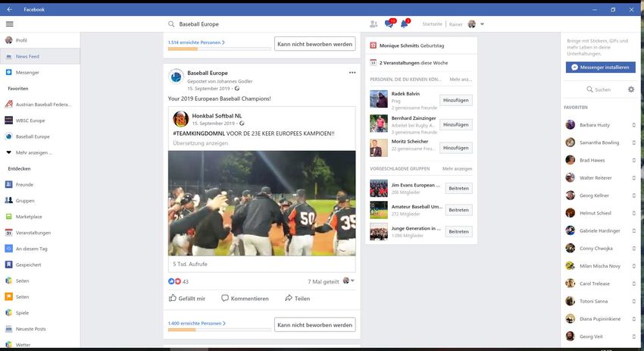
Task: Click Rainer profile name in top bar
Action: [456, 24]
